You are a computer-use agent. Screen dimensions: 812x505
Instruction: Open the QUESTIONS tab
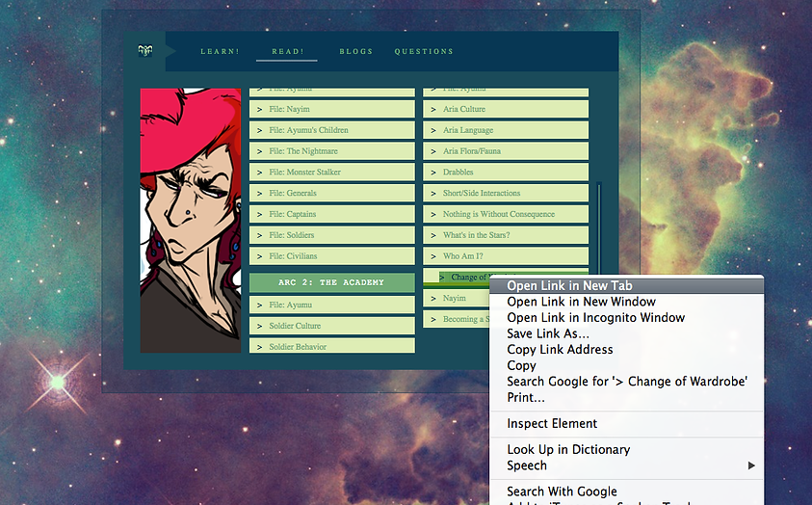pyautogui.click(x=424, y=51)
